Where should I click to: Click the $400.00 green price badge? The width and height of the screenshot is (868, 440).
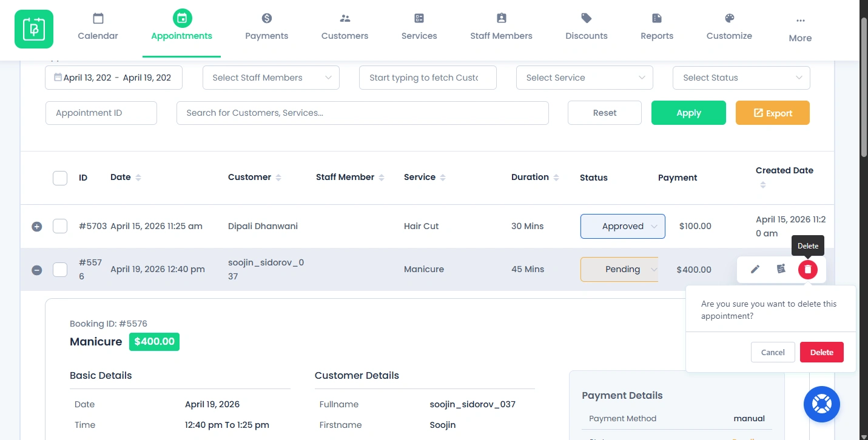click(x=154, y=341)
